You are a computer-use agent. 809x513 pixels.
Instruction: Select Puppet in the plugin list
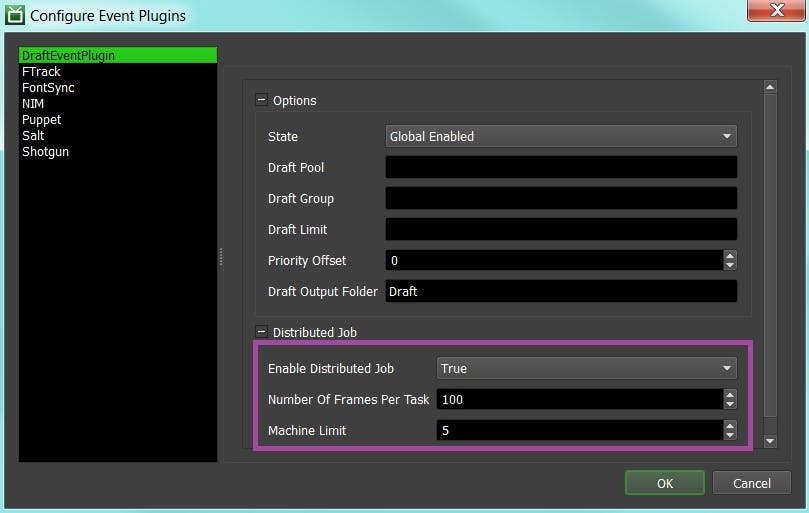coord(118,119)
